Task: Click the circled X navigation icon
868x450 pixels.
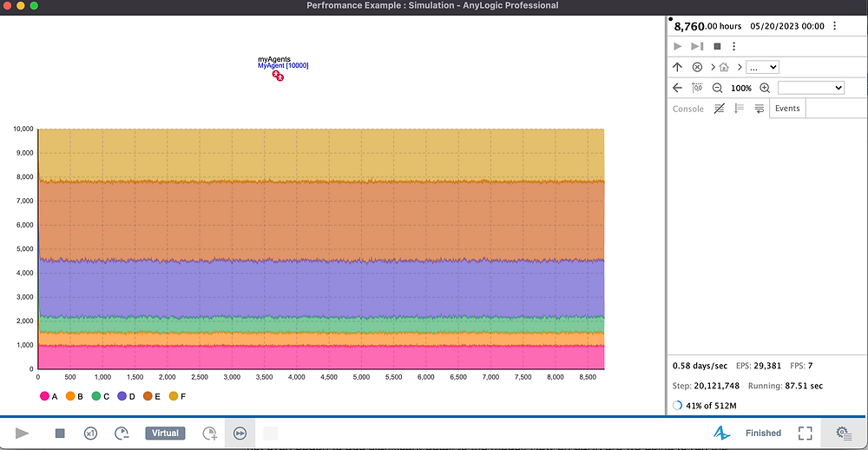Action: pyautogui.click(x=697, y=67)
